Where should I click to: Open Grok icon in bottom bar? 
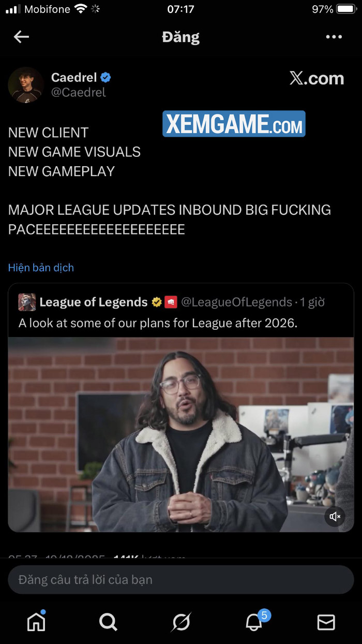(x=181, y=622)
